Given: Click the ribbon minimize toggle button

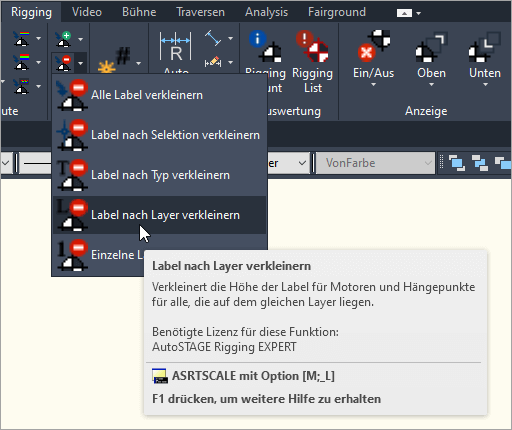Looking at the screenshot, I should tap(404, 13).
